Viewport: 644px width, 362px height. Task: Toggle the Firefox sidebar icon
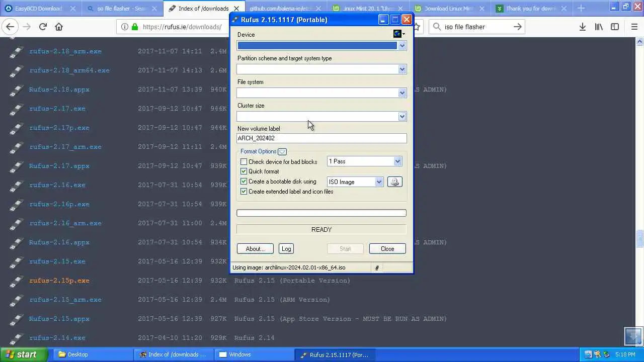pyautogui.click(x=615, y=27)
